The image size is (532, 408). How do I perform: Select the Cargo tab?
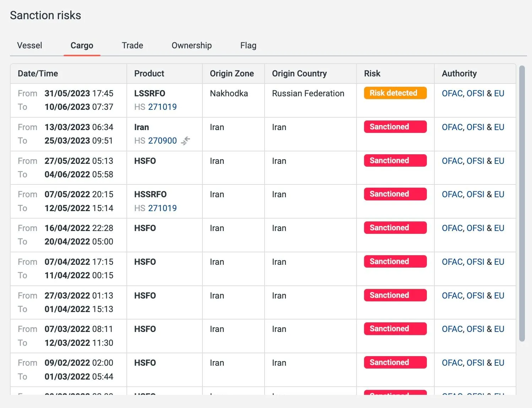click(x=82, y=45)
